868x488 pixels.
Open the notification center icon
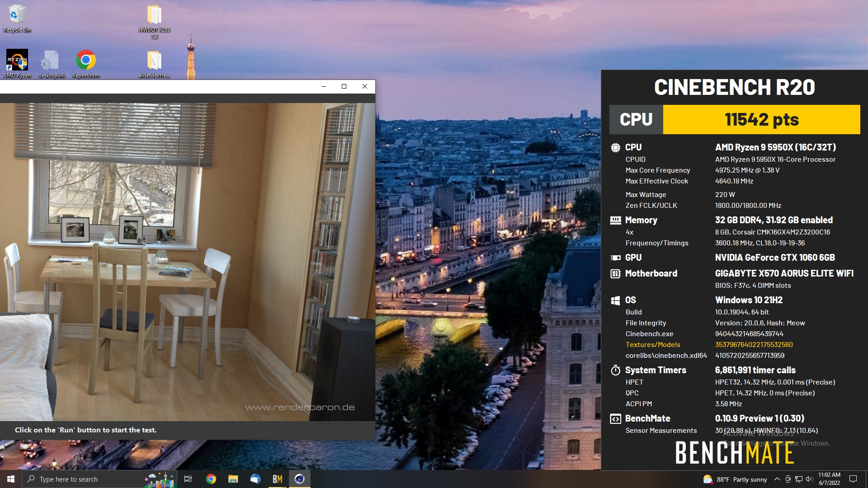tap(853, 479)
